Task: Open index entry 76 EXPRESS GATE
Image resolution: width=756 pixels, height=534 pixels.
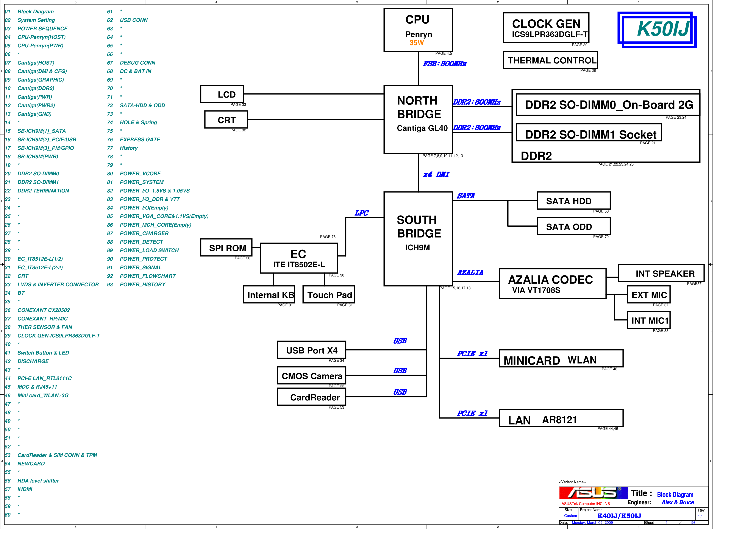Action: click(133, 140)
